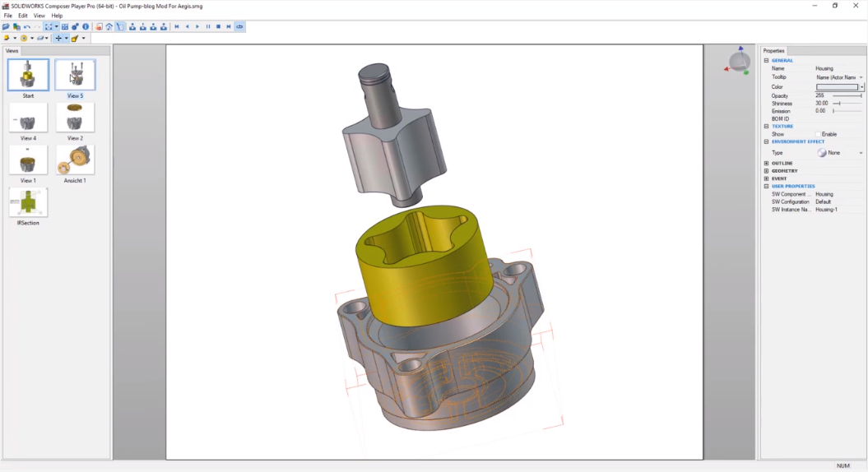
Task: Click the Opacity slider
Action: click(847, 95)
